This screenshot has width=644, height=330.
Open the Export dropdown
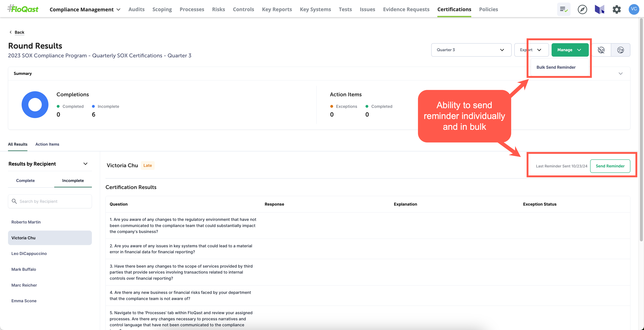[x=531, y=50]
